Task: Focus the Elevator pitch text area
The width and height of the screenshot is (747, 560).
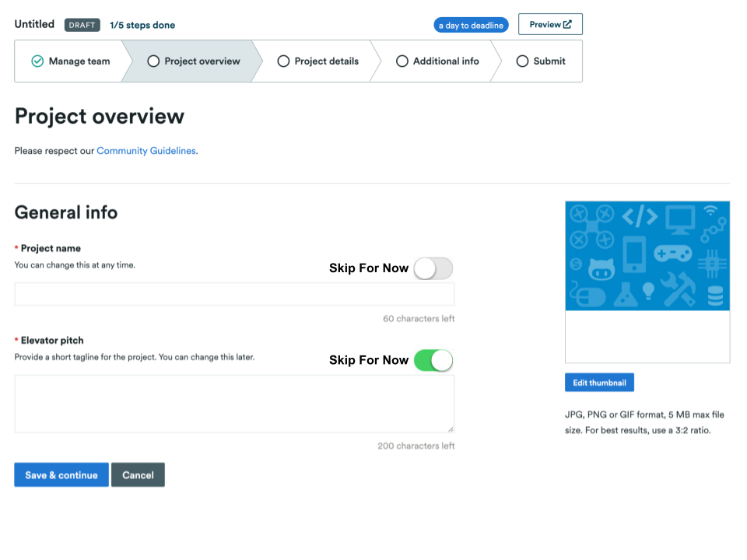Action: coord(234,404)
